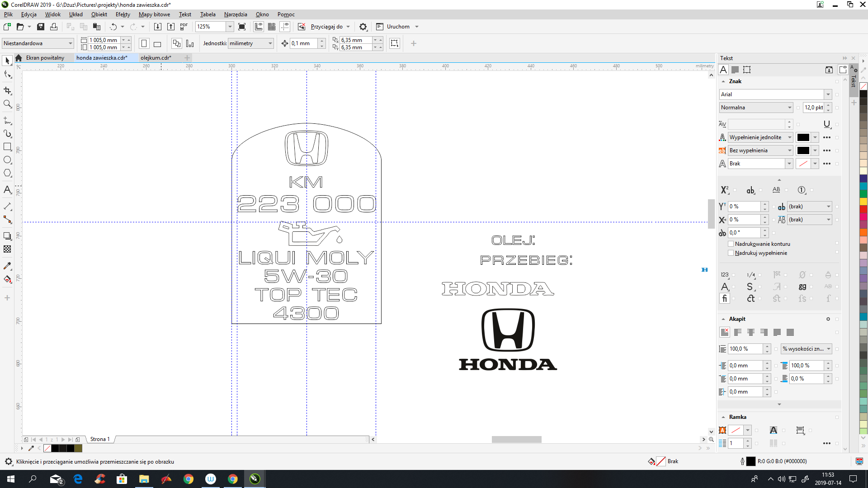Open Niestandardowa page size dropdown
This screenshot has width=868, height=488.
[x=71, y=43]
